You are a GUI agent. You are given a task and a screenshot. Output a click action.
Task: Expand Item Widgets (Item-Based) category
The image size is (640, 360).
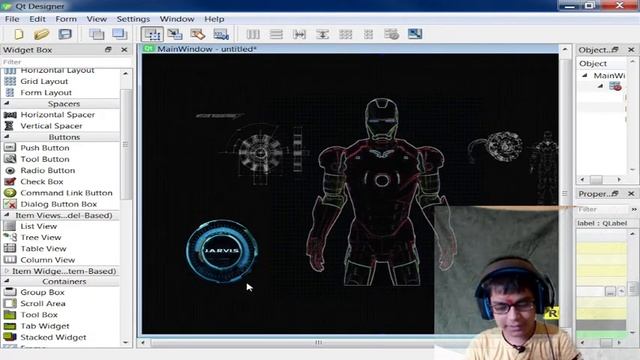[x=7, y=271]
